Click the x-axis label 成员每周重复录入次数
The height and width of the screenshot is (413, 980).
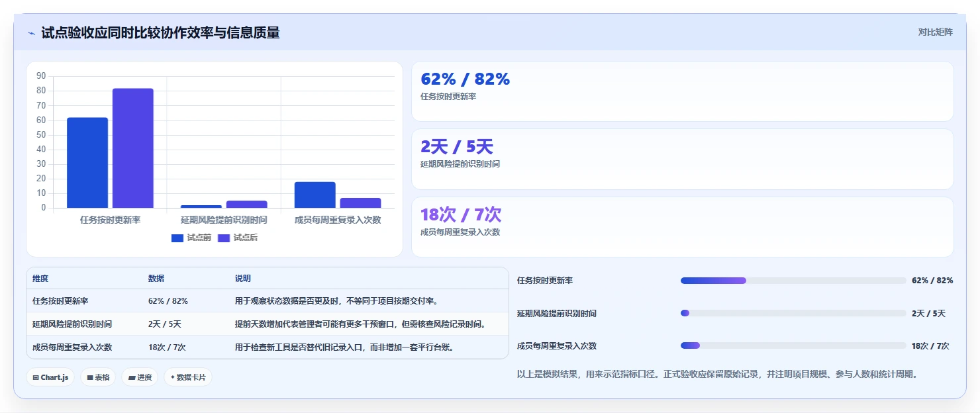coord(338,220)
